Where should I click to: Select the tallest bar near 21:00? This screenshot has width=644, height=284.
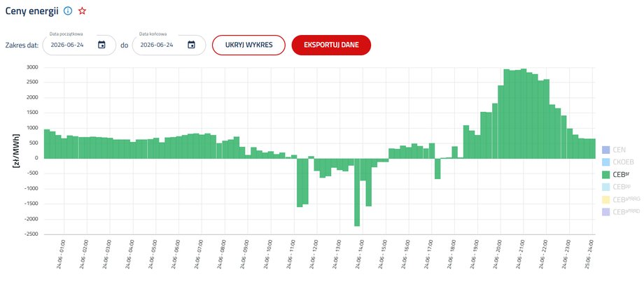coord(524,114)
